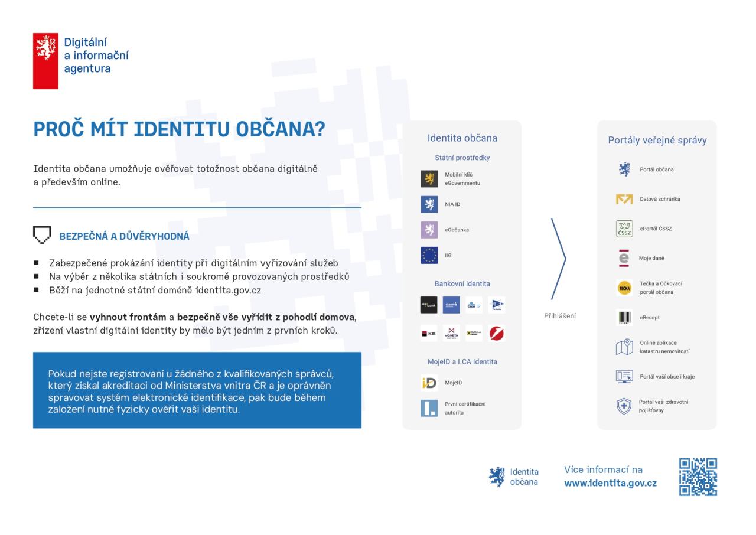Pick the KB bank logo
This screenshot has width=756, height=535.
pos(429,333)
